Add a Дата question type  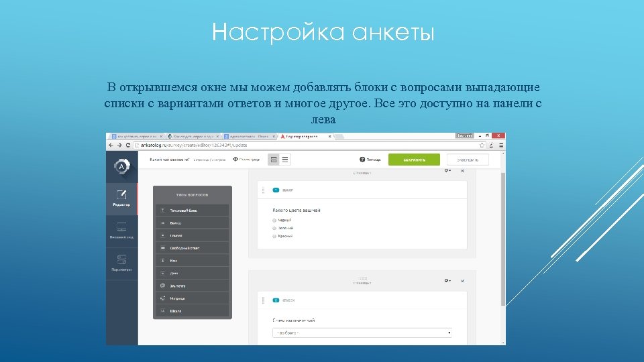click(x=192, y=273)
